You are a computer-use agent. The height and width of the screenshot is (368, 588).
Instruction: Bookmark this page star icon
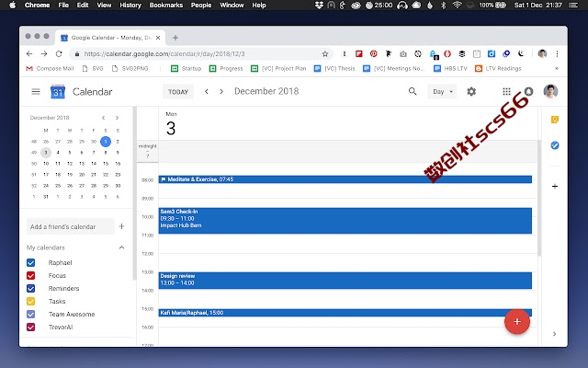point(325,54)
